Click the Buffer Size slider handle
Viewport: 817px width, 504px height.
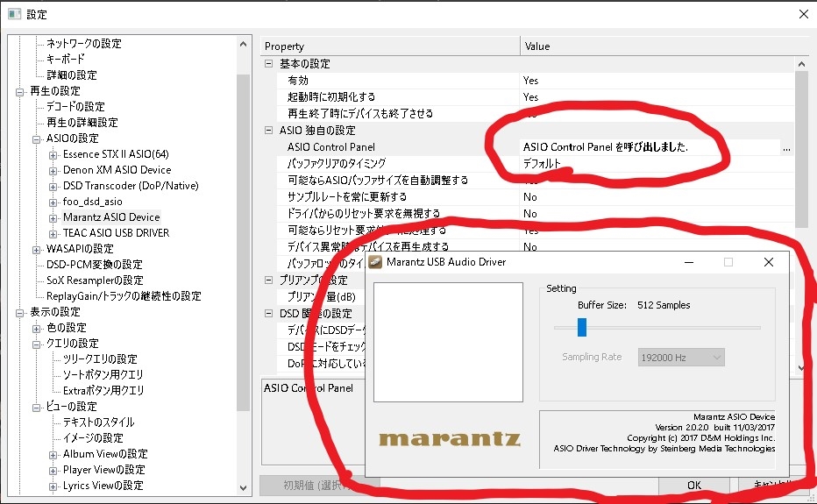point(582,327)
